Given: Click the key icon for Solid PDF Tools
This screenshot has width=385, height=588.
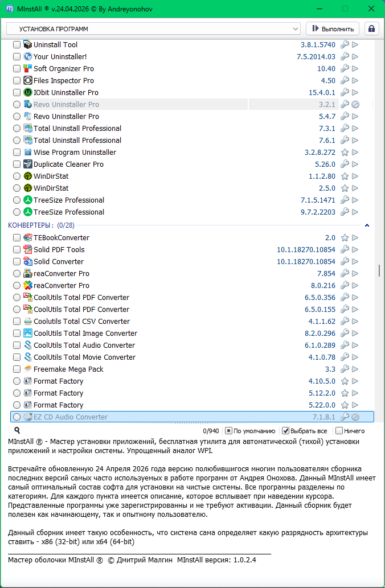Looking at the screenshot, I should [x=345, y=250].
